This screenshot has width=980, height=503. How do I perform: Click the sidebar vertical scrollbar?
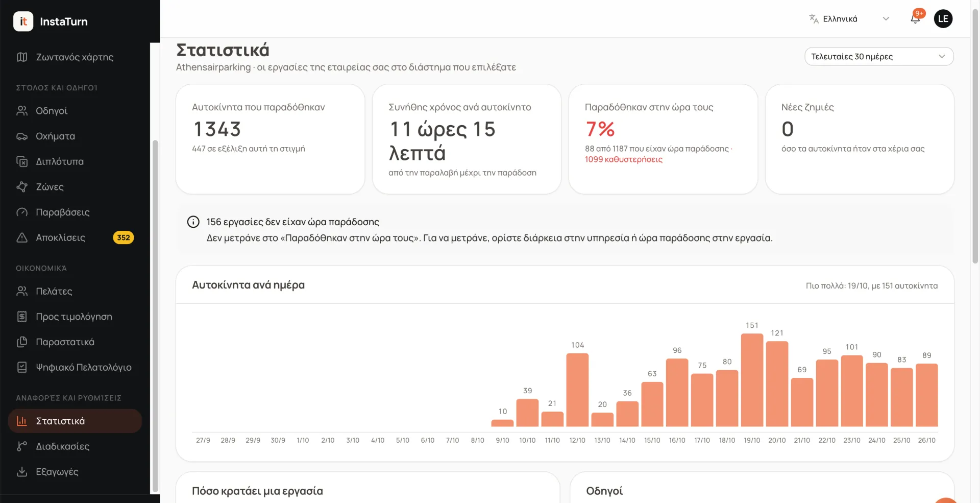click(155, 316)
